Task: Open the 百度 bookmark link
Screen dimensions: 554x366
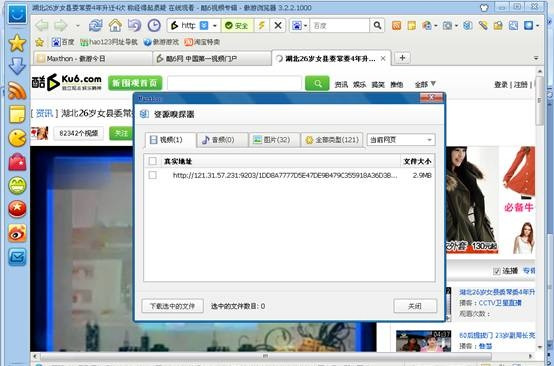Action: (x=63, y=42)
